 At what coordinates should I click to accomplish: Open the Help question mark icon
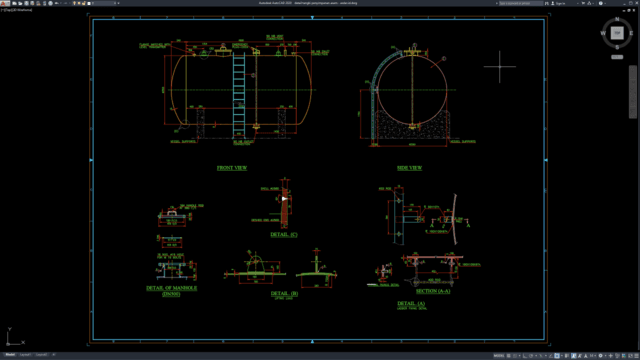(x=601, y=3)
